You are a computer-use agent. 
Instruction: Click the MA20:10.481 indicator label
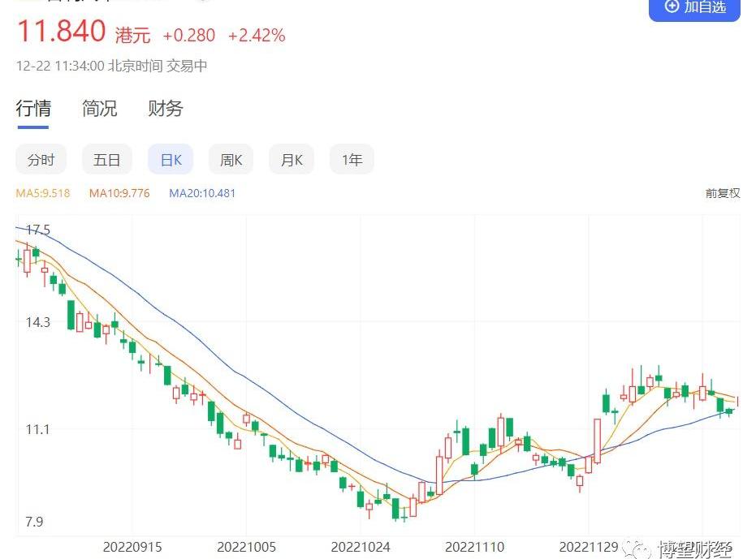(202, 193)
